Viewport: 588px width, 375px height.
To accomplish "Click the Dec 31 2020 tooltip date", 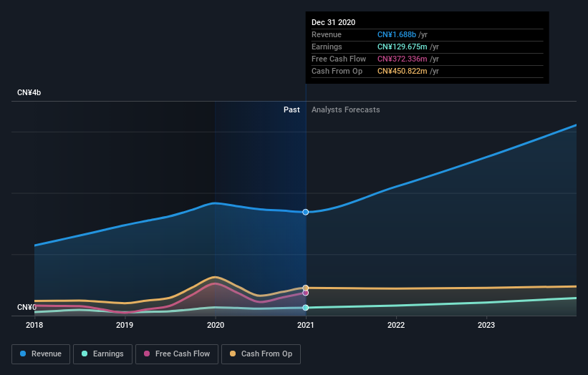I will pyautogui.click(x=333, y=22).
